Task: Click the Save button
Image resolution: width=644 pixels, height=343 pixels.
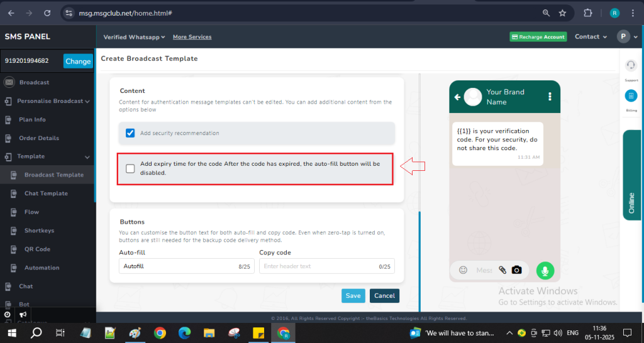Action: point(353,296)
